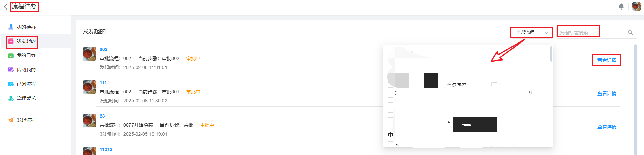This screenshot has height=155, width=644.
Task: Click the avatar thumbnail beside process 002
Action: pos(89,54)
